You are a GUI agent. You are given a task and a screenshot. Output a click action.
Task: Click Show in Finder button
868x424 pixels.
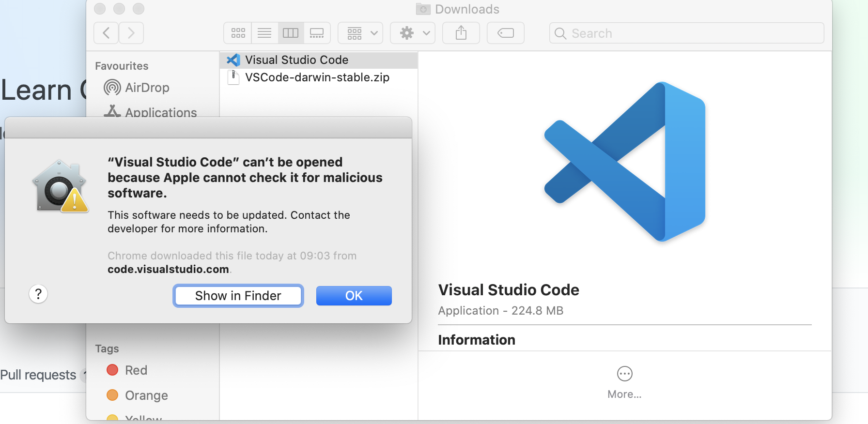(238, 296)
